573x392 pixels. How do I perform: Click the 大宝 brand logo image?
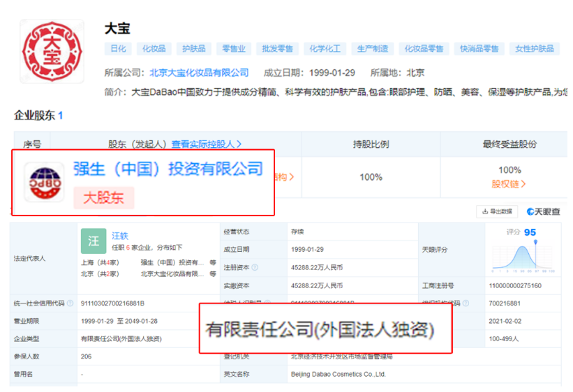52,51
